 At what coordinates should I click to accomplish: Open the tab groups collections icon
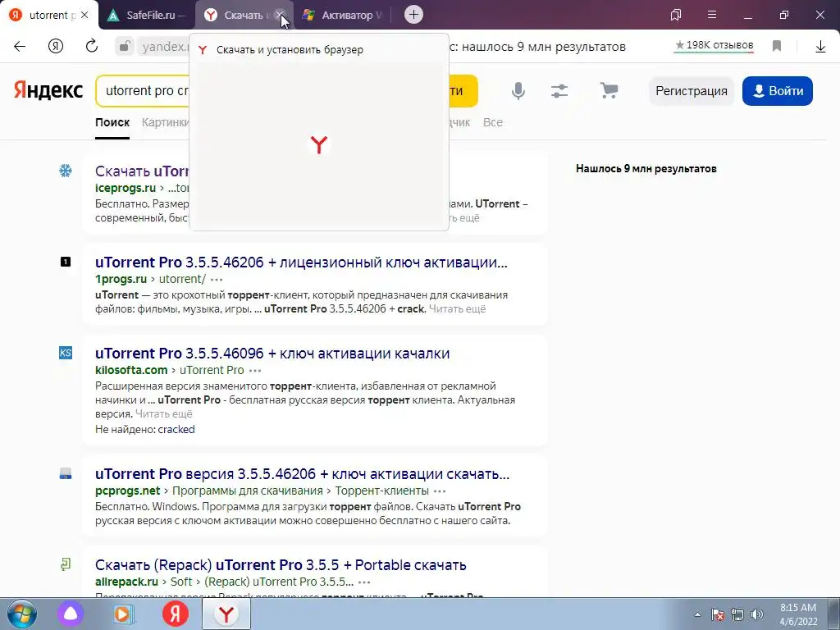(676, 15)
